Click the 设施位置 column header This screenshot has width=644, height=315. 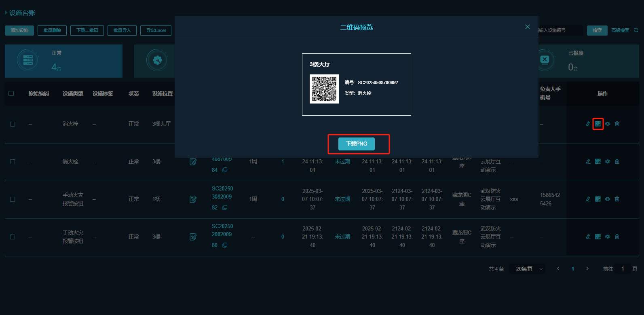pos(163,93)
